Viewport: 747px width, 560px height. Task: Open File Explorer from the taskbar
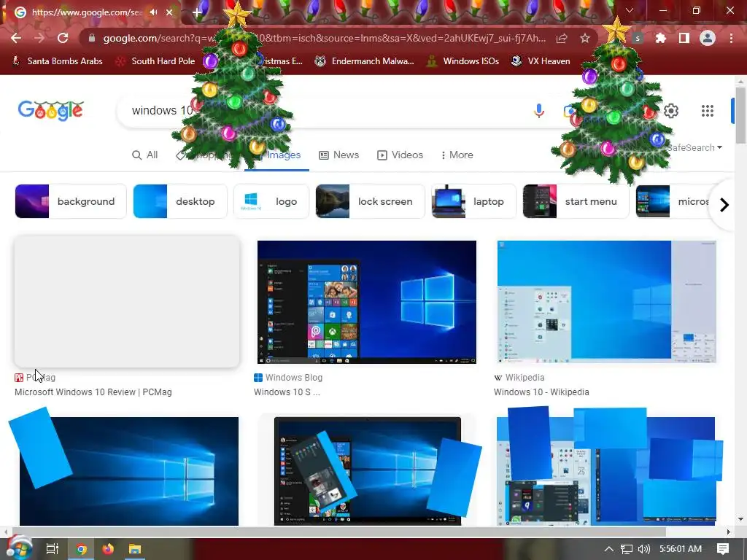135,548
